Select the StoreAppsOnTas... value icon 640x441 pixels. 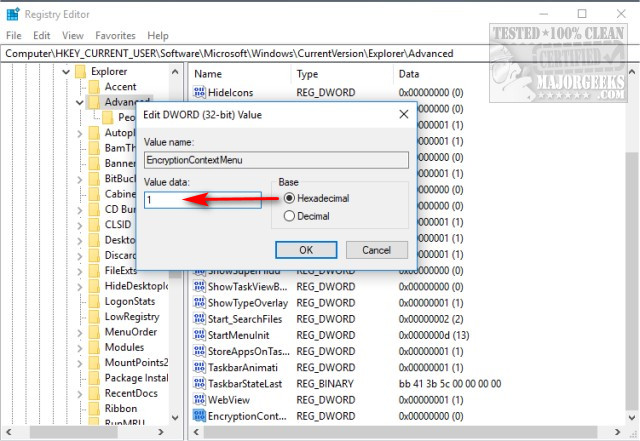pos(199,351)
